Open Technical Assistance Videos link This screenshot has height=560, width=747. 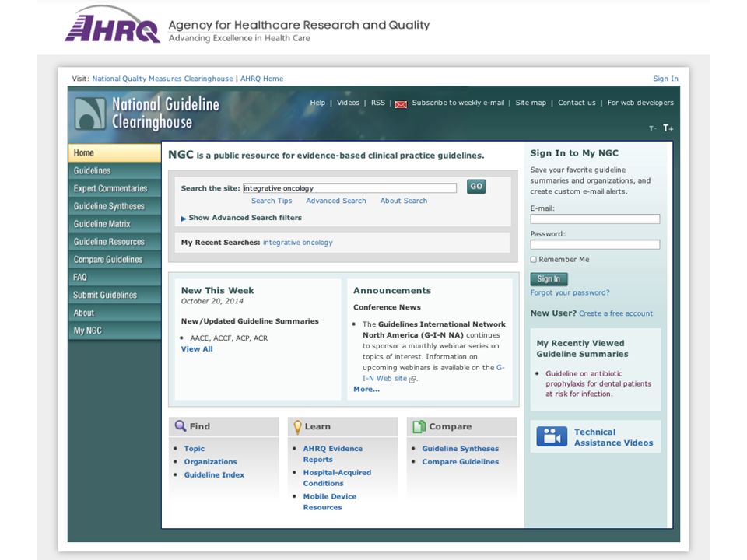pos(614,437)
